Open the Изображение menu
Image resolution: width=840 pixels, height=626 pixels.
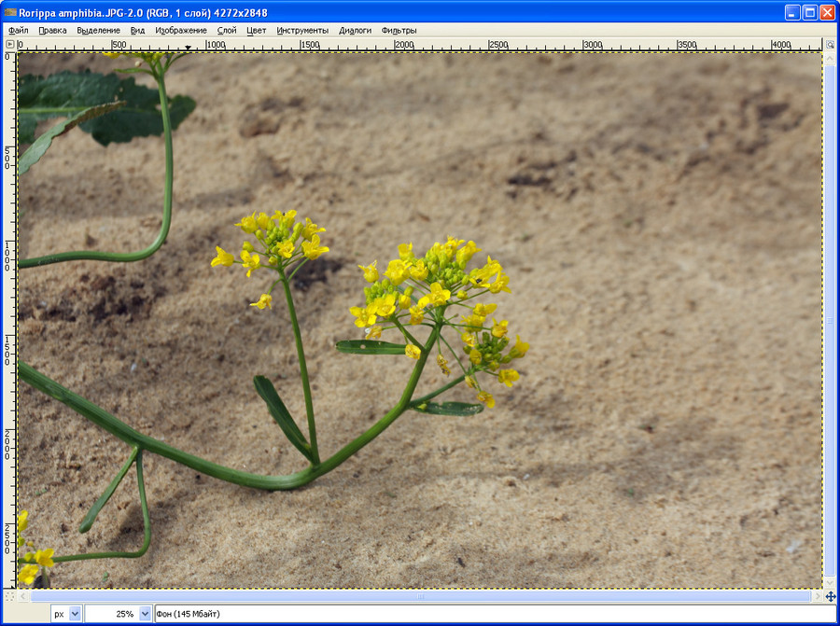point(180,31)
